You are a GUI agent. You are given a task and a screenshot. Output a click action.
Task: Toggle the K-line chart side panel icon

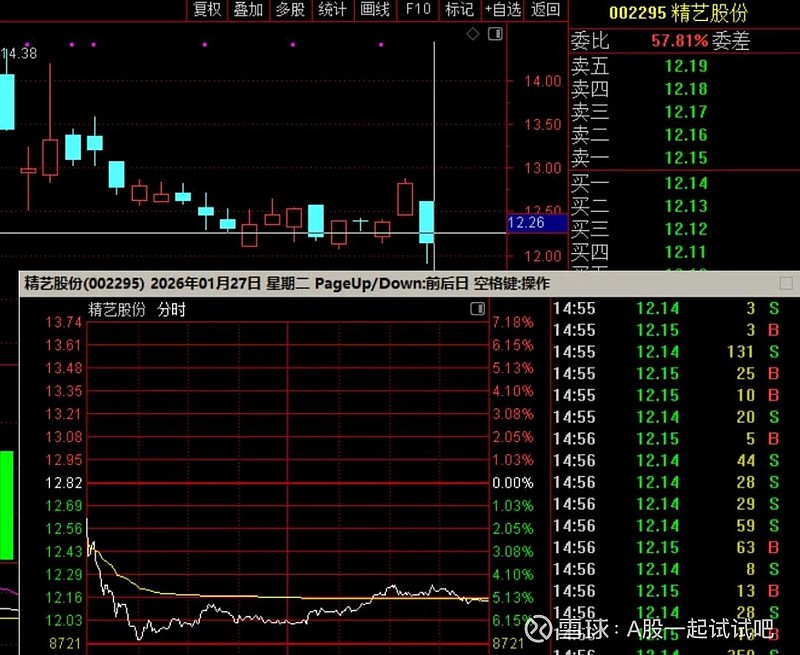tap(495, 34)
